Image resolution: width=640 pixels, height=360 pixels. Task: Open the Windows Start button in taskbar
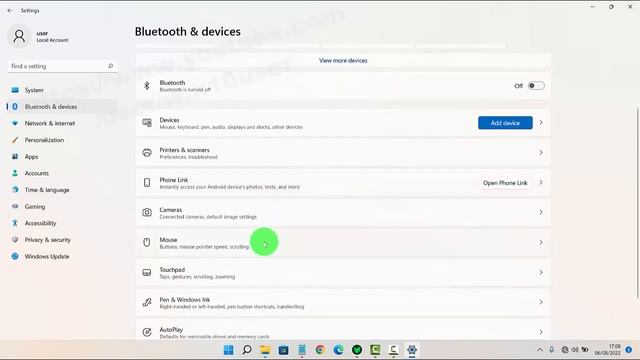point(229,350)
